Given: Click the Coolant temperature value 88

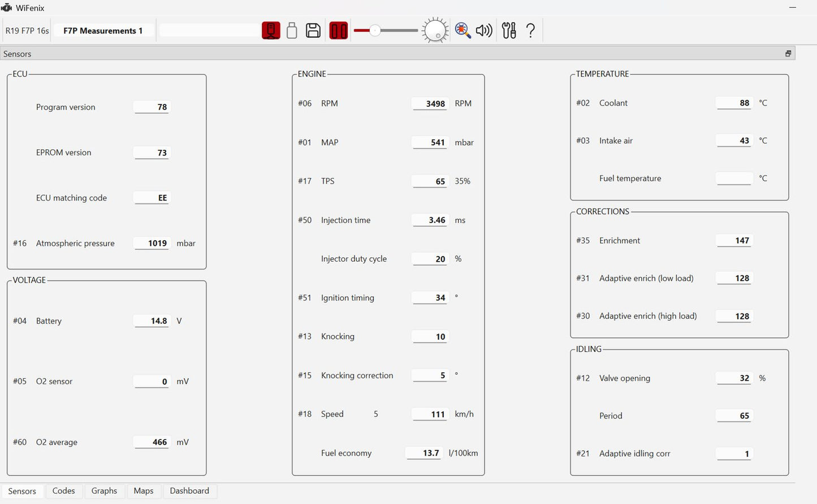Looking at the screenshot, I should coord(734,103).
